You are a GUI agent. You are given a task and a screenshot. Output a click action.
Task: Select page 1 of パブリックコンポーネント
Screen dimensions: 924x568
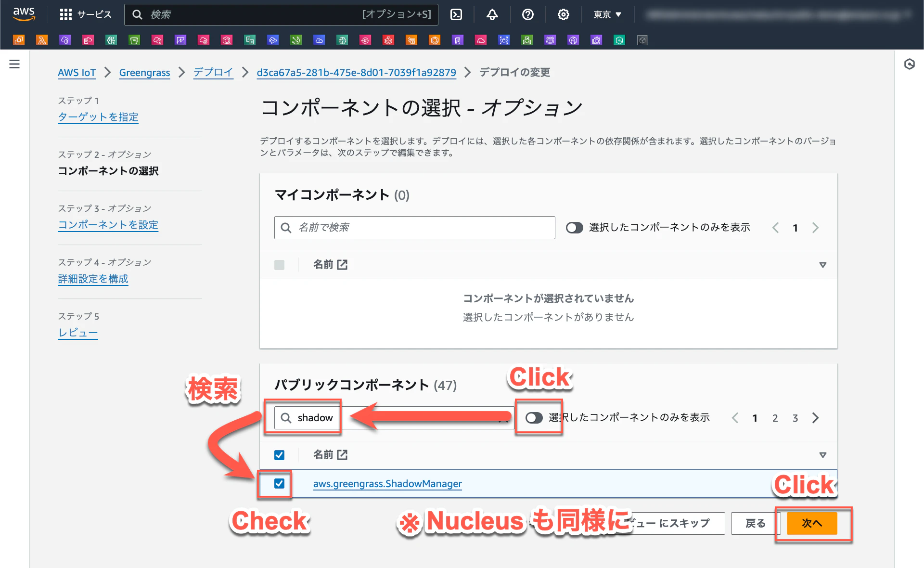pyautogui.click(x=755, y=418)
